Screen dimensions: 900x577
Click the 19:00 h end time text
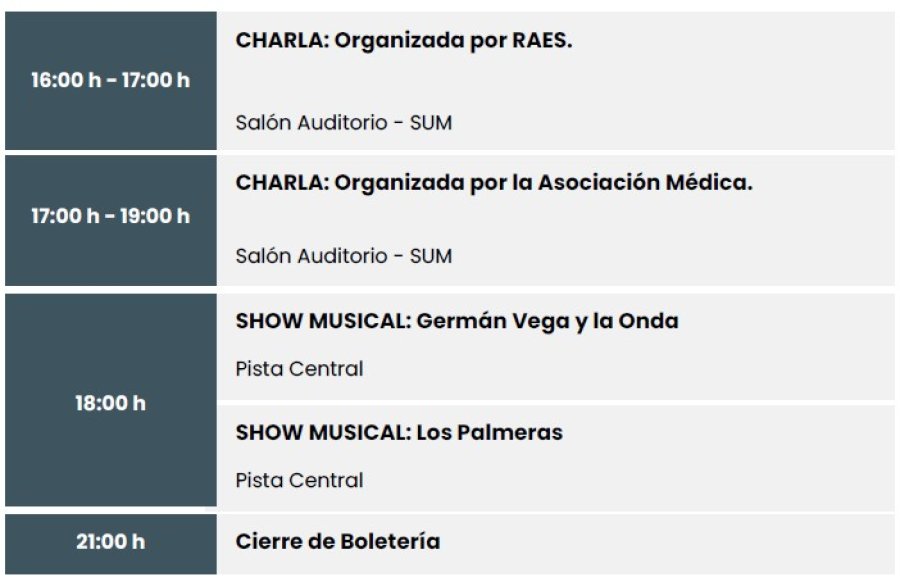[x=155, y=216]
